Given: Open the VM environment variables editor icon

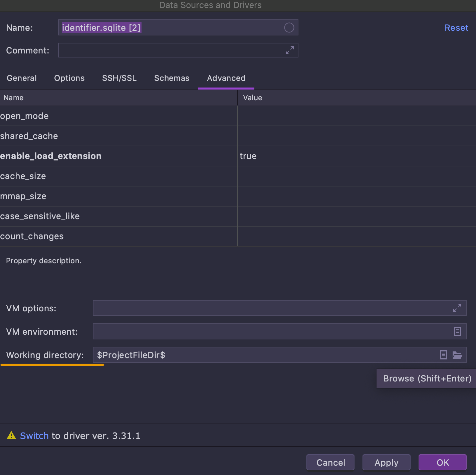Looking at the screenshot, I should click(458, 331).
